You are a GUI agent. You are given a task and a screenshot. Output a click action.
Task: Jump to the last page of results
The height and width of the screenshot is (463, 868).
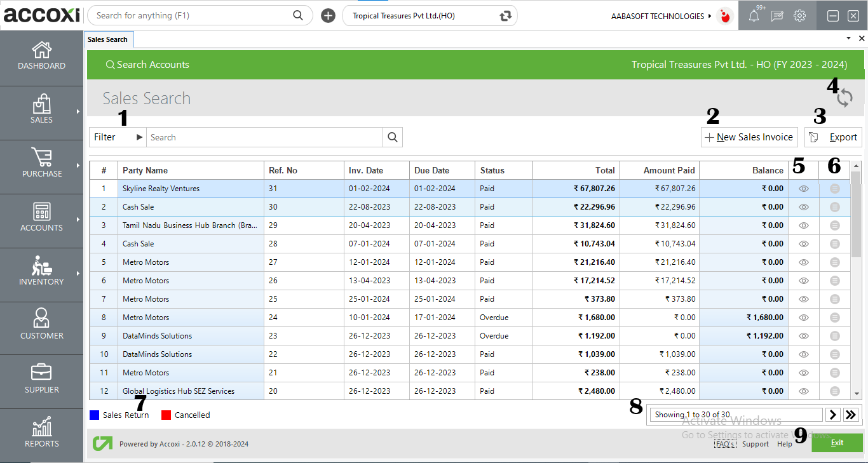click(x=851, y=415)
